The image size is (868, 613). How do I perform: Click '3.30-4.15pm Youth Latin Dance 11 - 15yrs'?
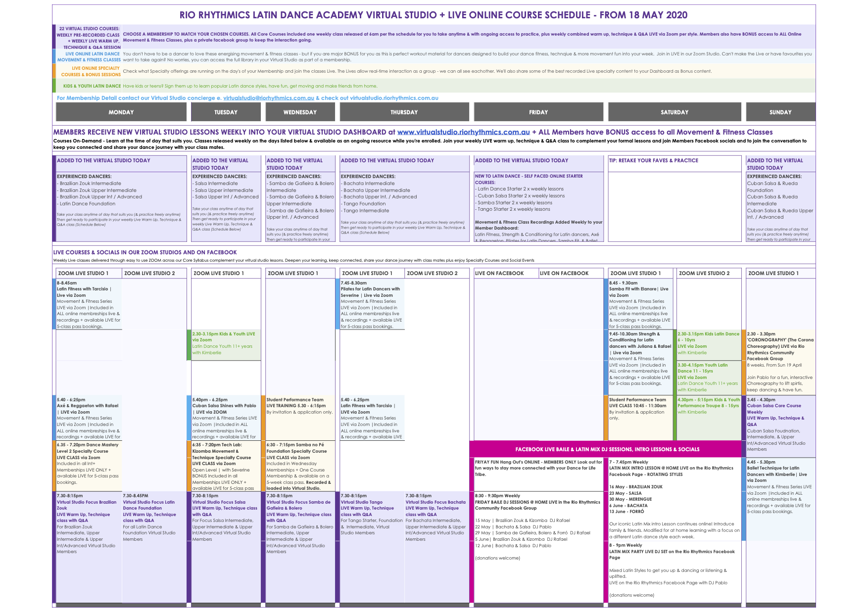(x=709, y=377)
